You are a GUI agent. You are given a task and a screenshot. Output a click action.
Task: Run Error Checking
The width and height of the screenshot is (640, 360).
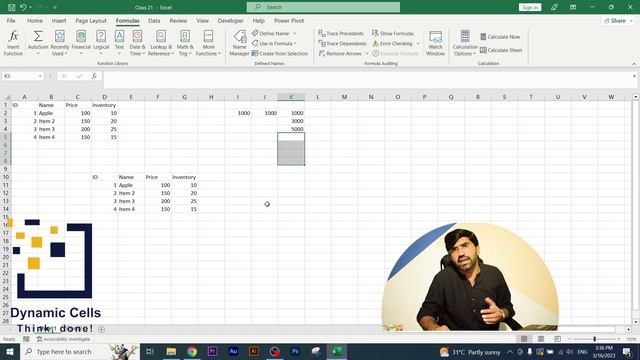pos(392,43)
